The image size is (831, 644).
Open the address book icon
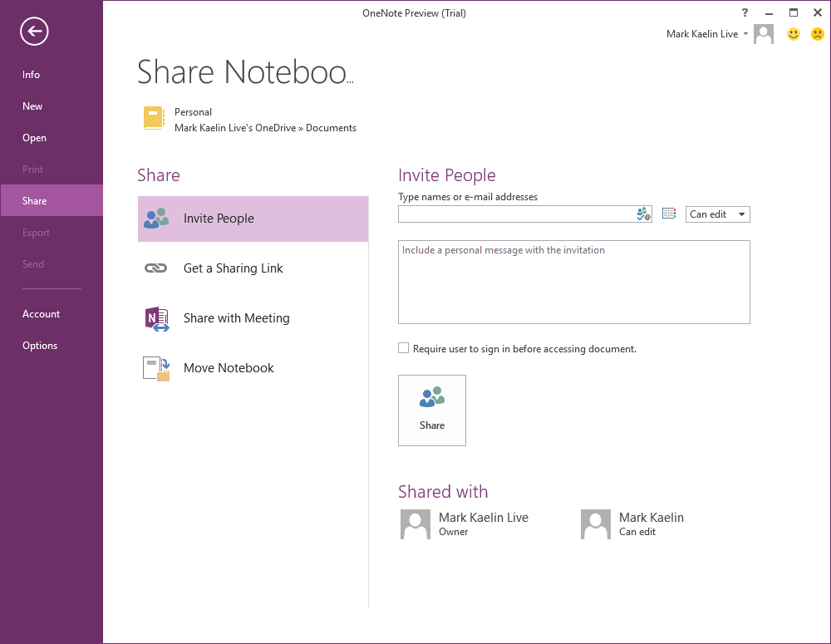click(669, 214)
